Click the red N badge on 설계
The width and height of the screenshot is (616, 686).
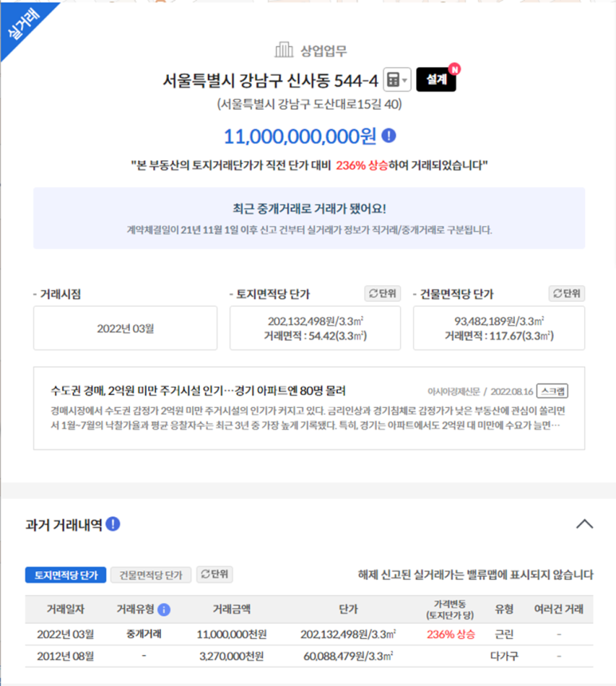click(454, 69)
